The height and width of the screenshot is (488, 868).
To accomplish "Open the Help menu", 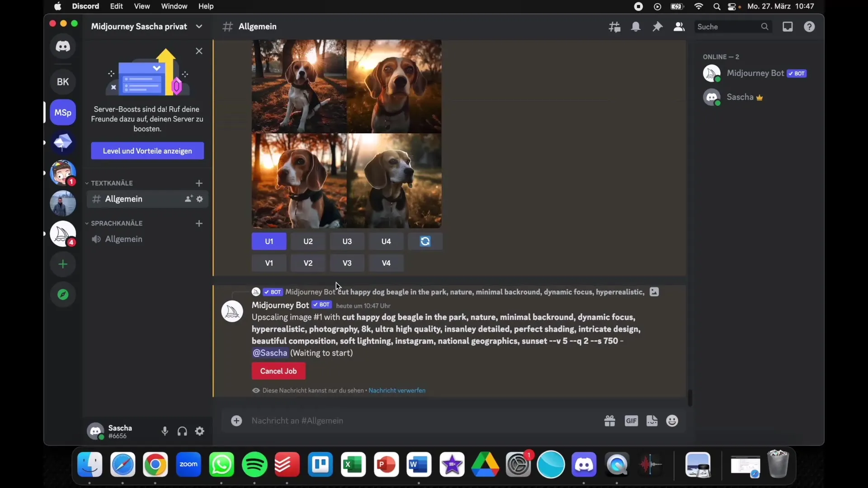I will coord(206,6).
